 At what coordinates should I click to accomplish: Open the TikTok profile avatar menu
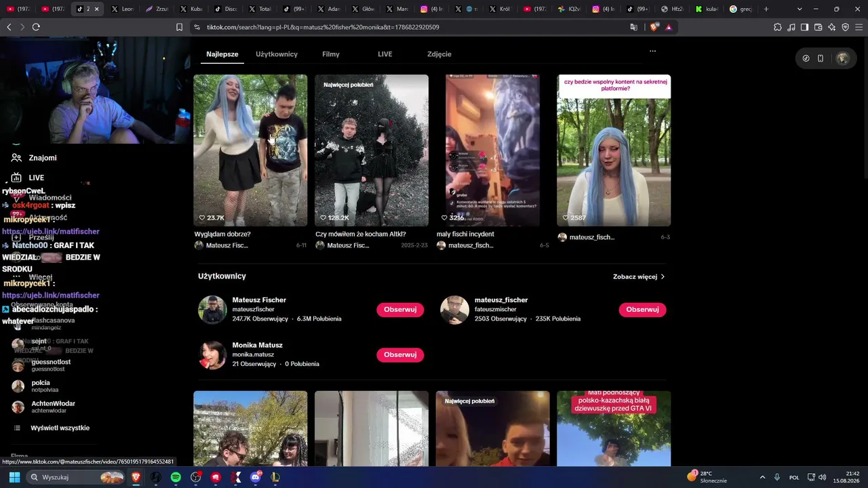tap(843, 58)
